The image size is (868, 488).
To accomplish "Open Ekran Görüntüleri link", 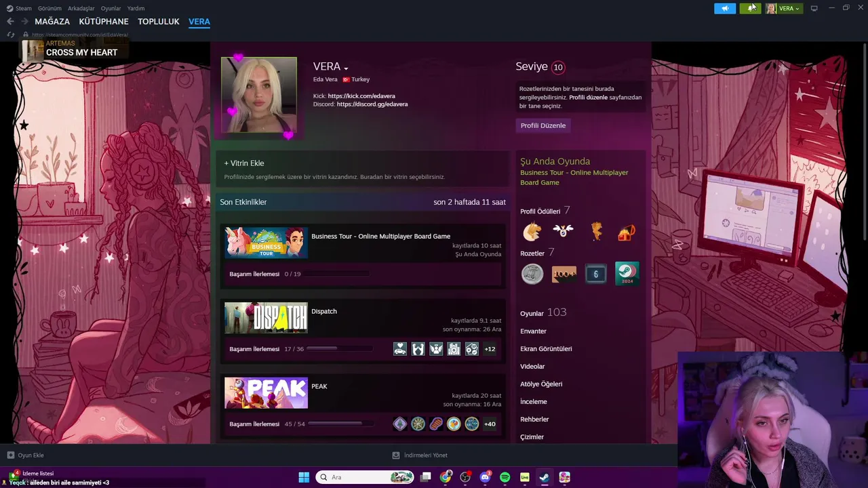I will (546, 349).
